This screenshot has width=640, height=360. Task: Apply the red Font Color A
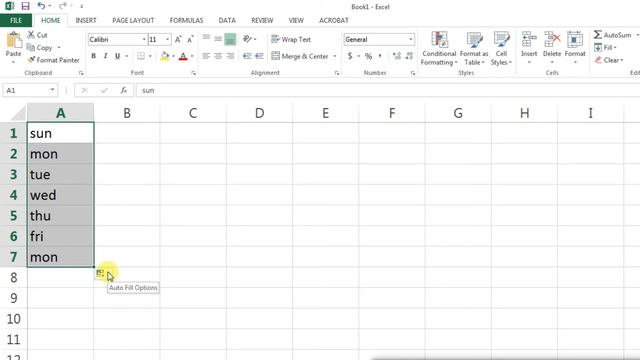pyautogui.click(x=183, y=56)
